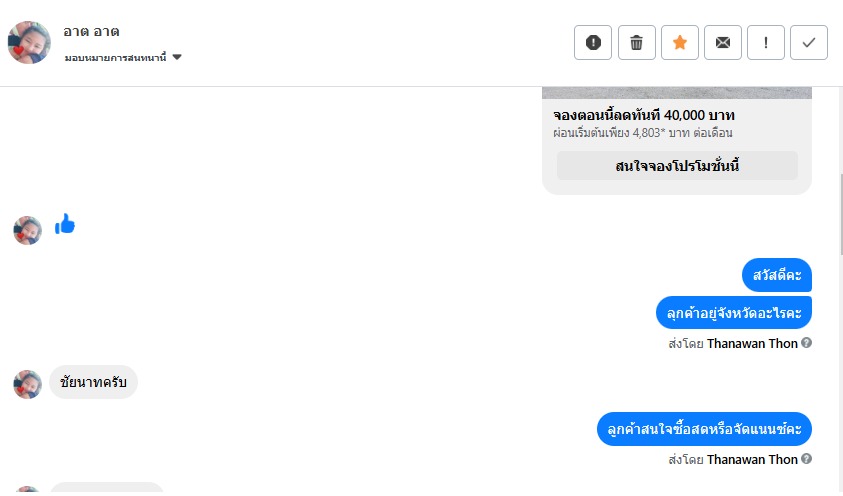Click help icon beside first Thanawan Thon
Screen dimensions: 843x496
click(807, 343)
